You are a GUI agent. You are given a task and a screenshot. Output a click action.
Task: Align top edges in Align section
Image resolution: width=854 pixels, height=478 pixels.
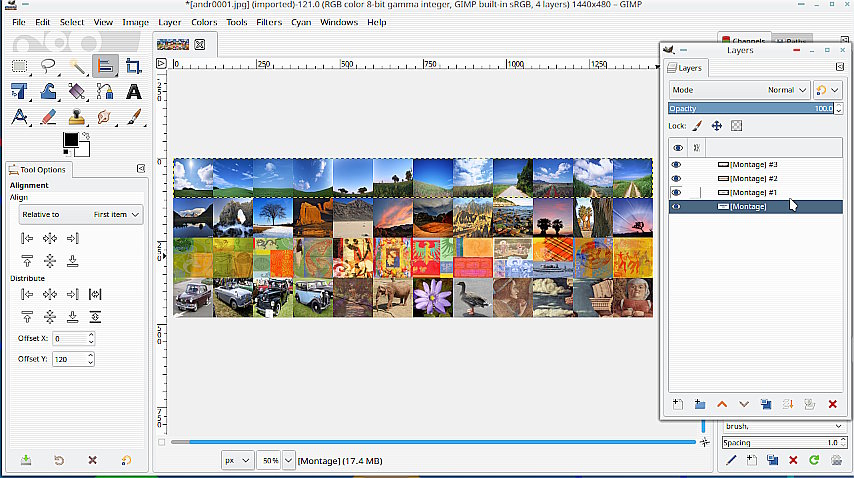click(27, 261)
